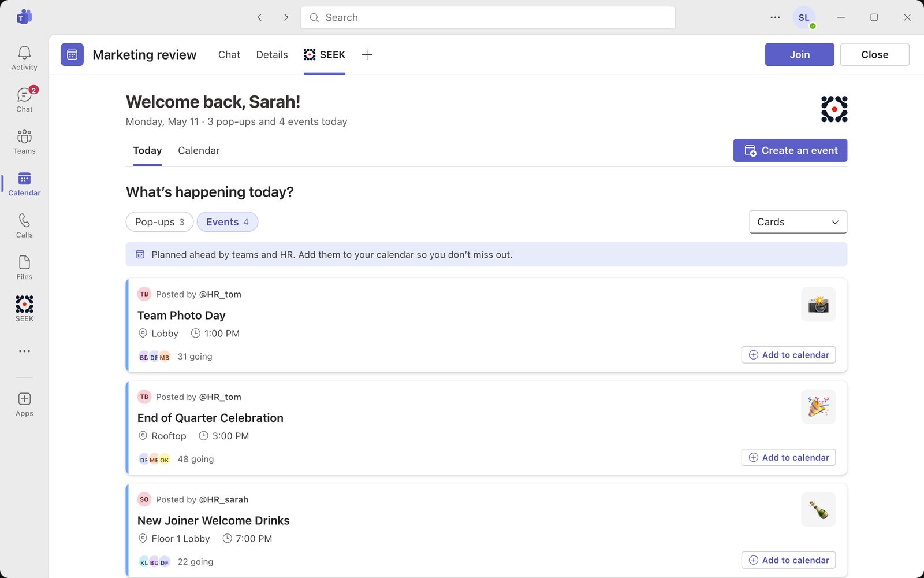
Task: Add Team Photo Day to calendar
Action: click(x=788, y=355)
